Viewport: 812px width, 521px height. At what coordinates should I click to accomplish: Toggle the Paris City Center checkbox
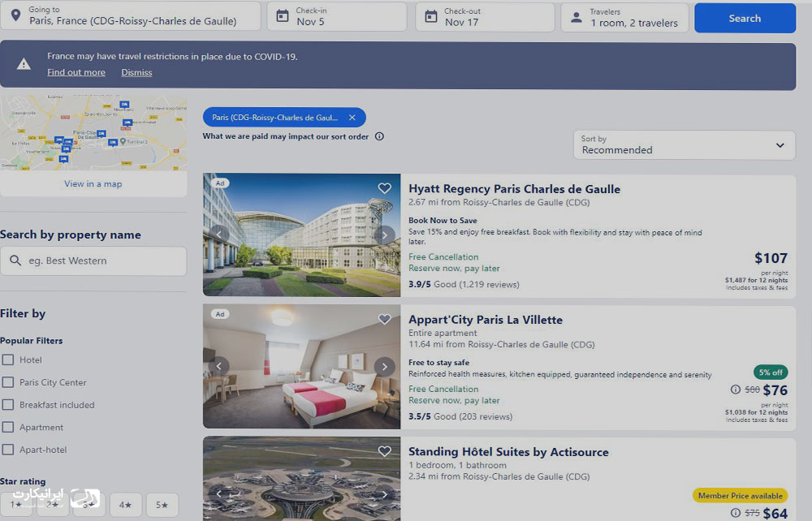(x=8, y=382)
